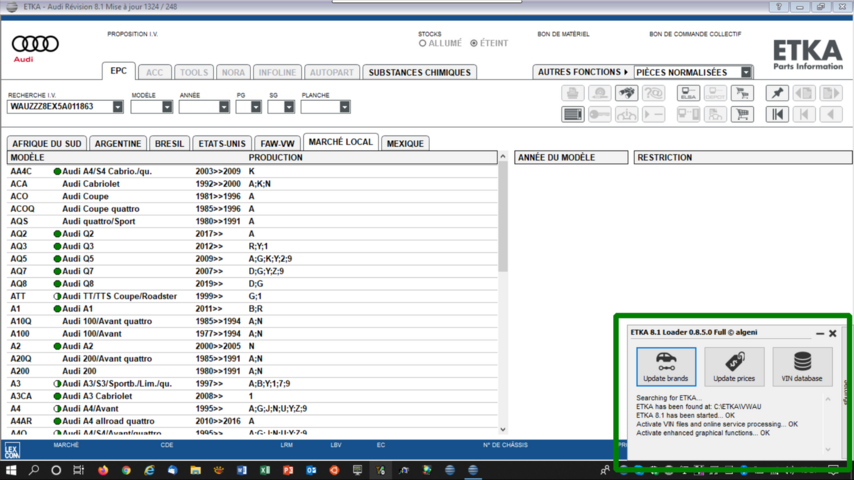Click the Update brands car icon
Screen dimensions: 854x480
click(x=666, y=366)
